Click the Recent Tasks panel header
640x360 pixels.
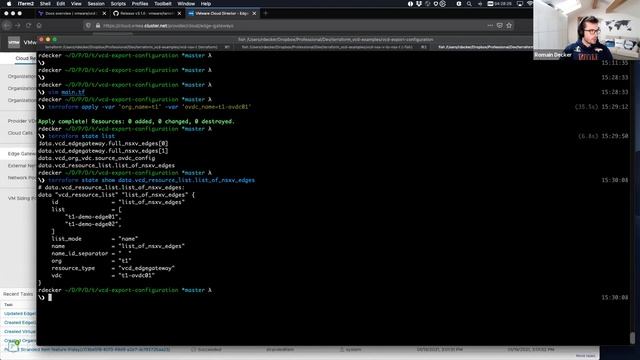click(x=18, y=294)
